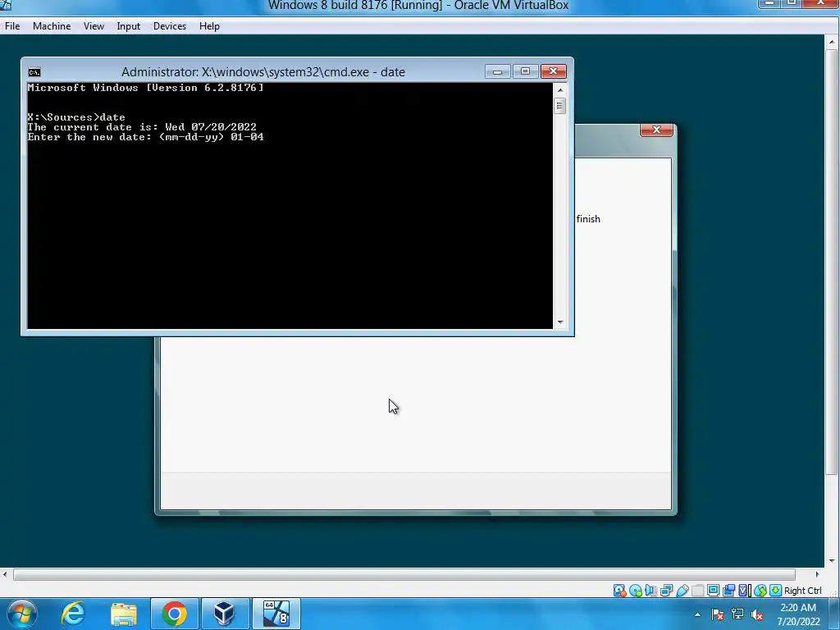Click the network adapters status icon
This screenshot has width=840, height=630.
(x=667, y=591)
